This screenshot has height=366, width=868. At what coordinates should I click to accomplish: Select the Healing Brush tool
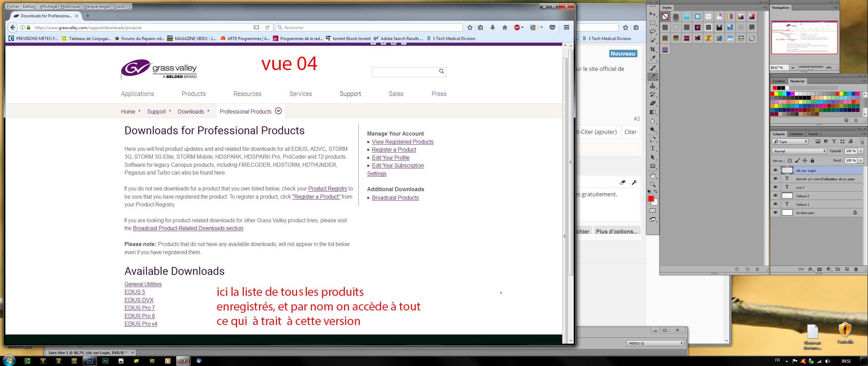pos(653,68)
